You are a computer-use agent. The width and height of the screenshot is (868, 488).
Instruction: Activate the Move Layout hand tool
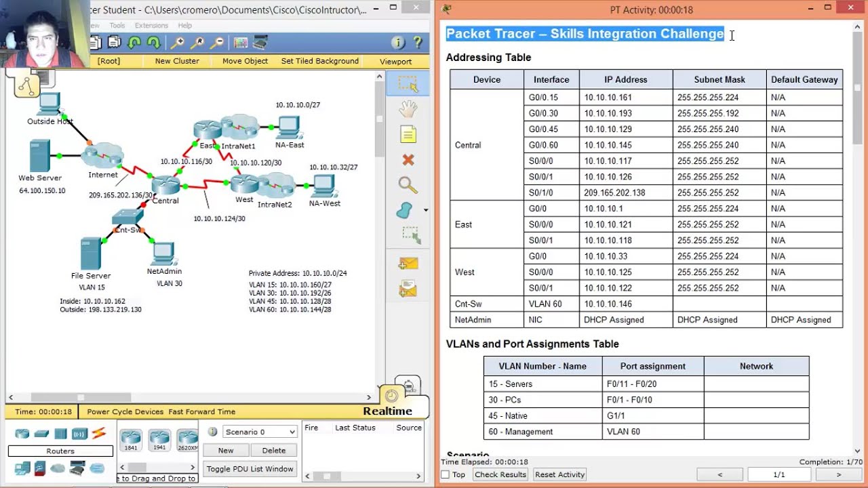tap(408, 108)
